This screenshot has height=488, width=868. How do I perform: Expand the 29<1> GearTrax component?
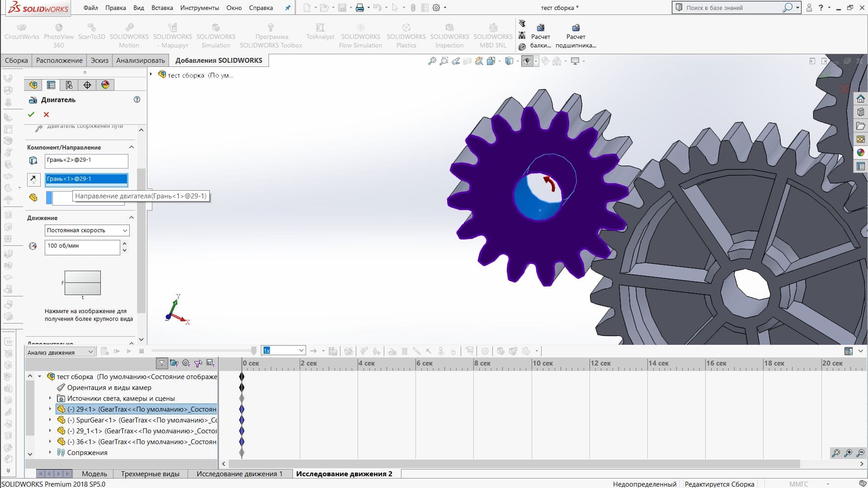(50, 409)
